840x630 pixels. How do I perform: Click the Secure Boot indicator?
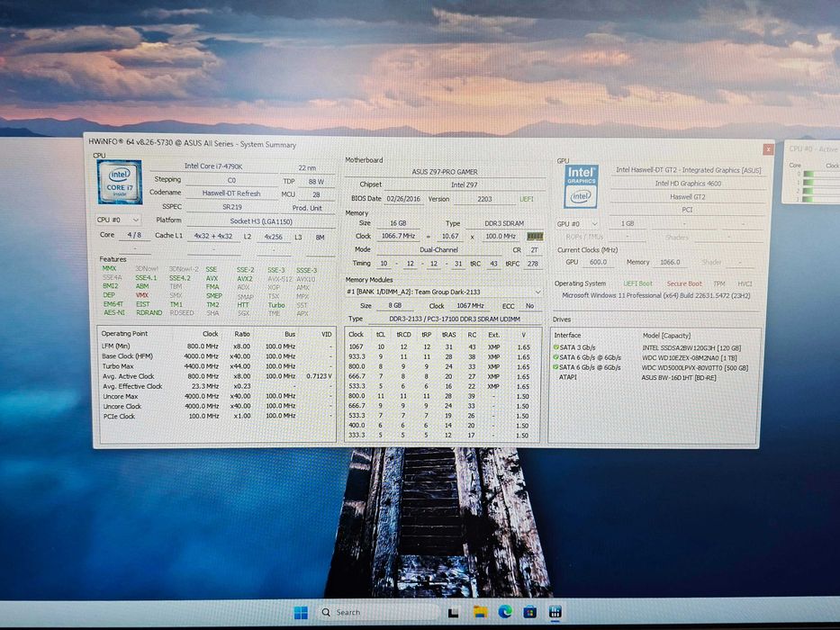coord(684,283)
